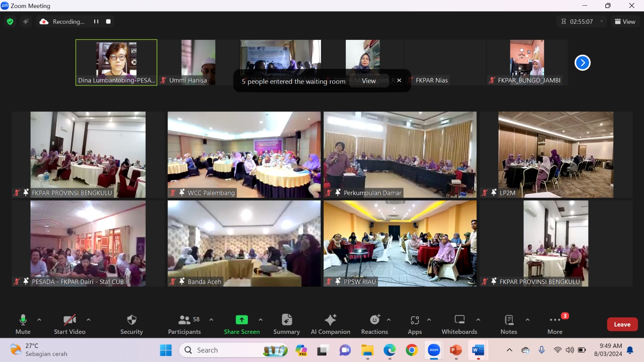
Task: Select Dina Lumbantobing video thumbnail
Action: tap(116, 62)
